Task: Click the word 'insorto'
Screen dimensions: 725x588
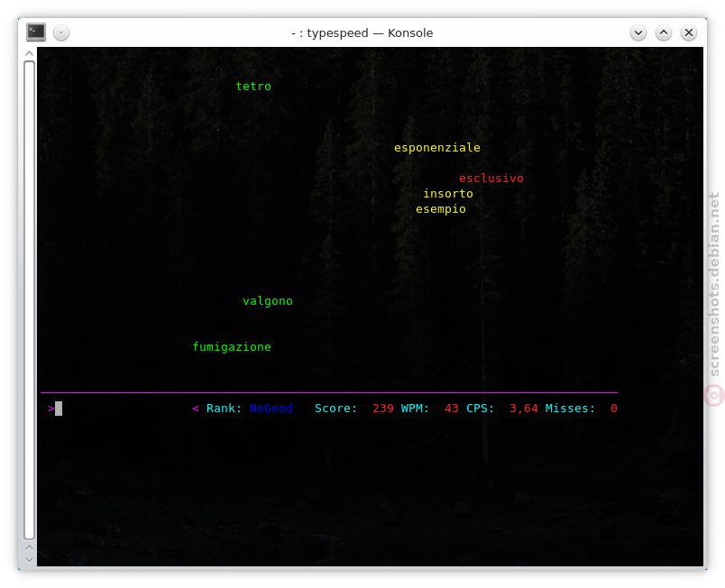Action: click(x=448, y=194)
